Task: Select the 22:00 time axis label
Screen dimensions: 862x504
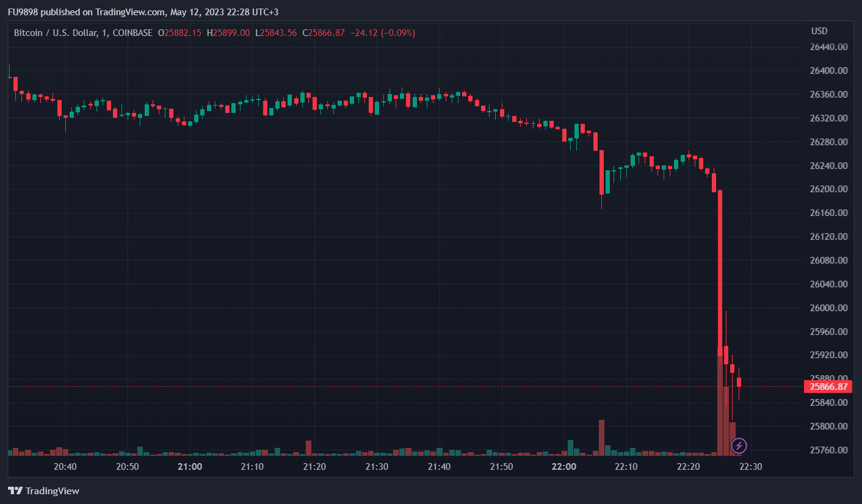Action: coord(563,467)
